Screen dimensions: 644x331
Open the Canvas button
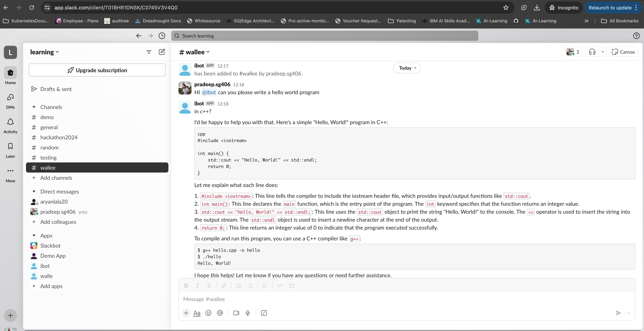pyautogui.click(x=623, y=52)
